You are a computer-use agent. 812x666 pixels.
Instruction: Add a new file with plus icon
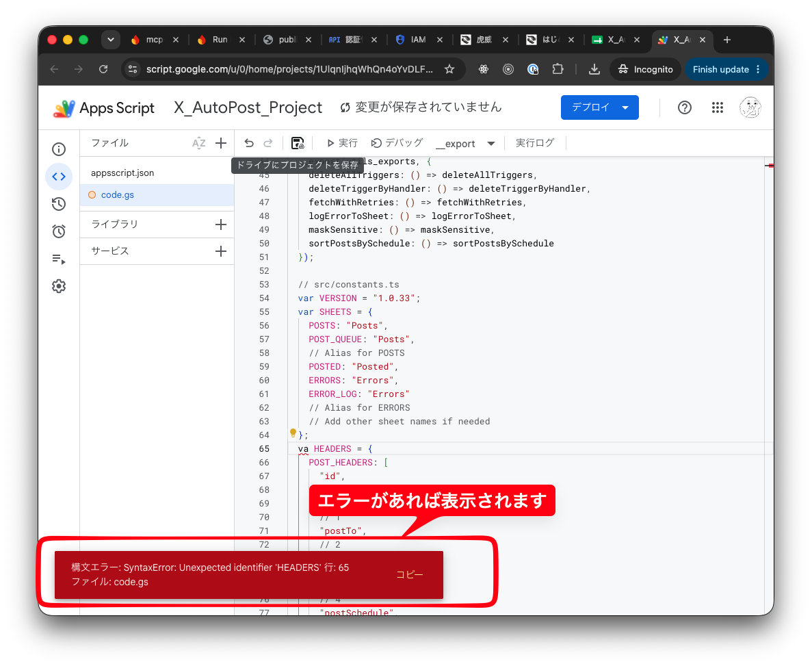221,143
